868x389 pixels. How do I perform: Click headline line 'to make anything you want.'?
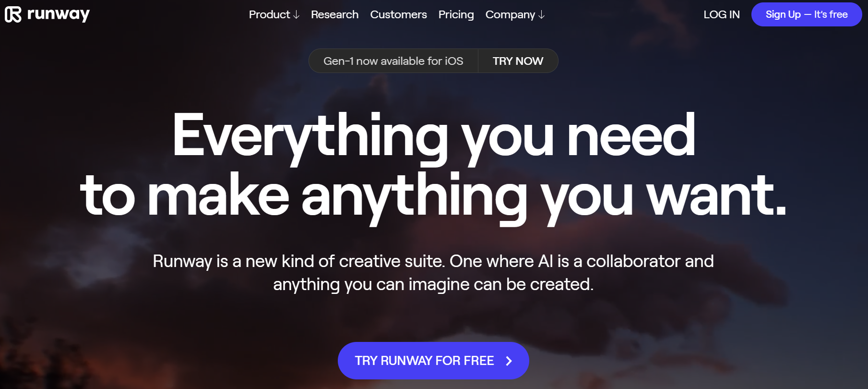tap(434, 195)
